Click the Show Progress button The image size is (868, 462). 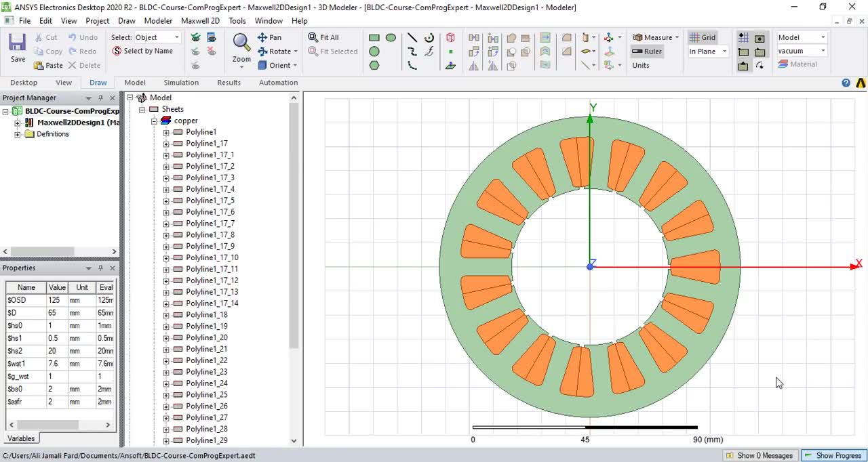[x=833, y=455]
